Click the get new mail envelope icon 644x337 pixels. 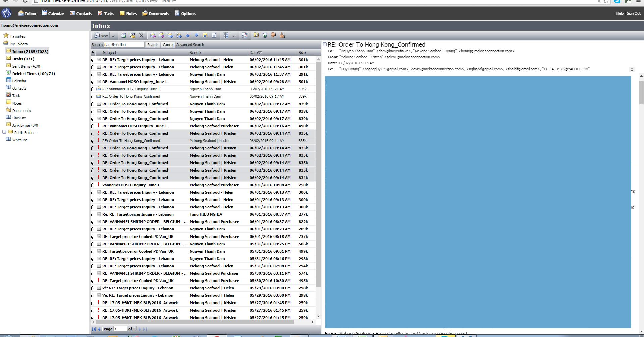[x=205, y=36]
